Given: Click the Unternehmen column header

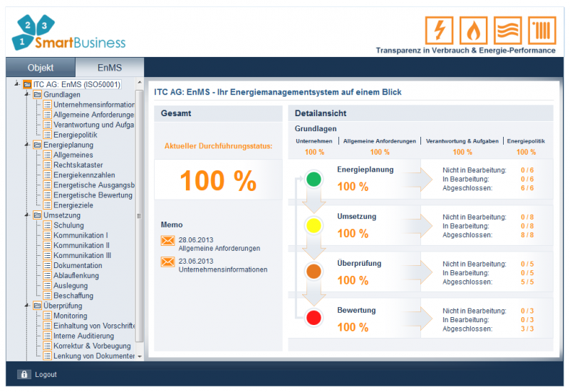Looking at the screenshot, I should point(314,141).
